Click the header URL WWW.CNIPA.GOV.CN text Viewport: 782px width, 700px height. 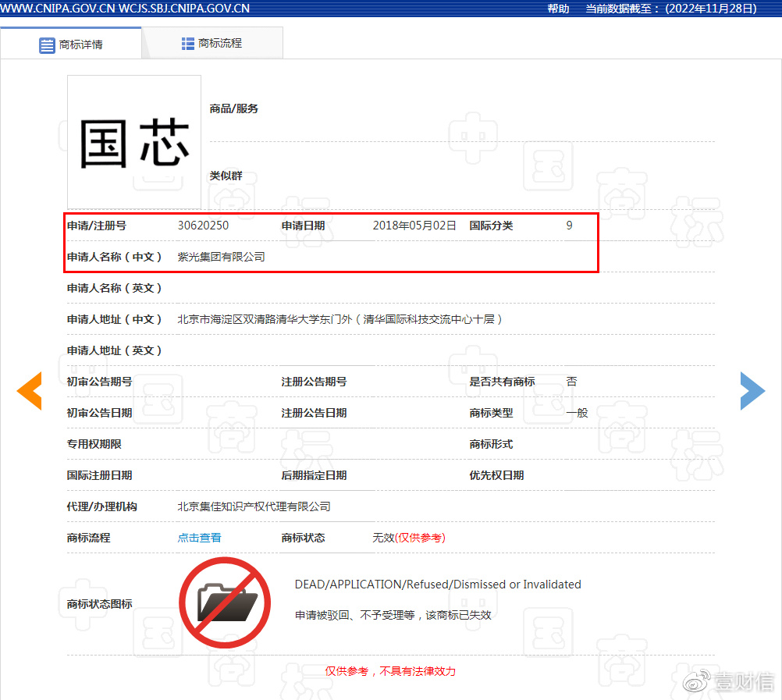coord(57,9)
